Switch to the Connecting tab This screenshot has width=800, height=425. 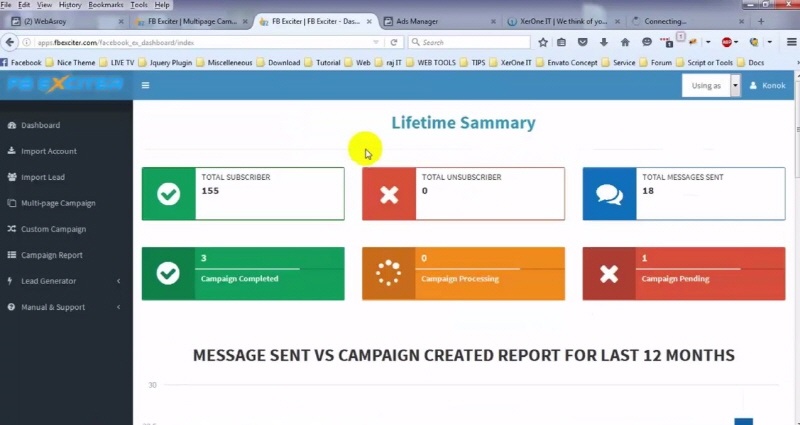[686, 21]
